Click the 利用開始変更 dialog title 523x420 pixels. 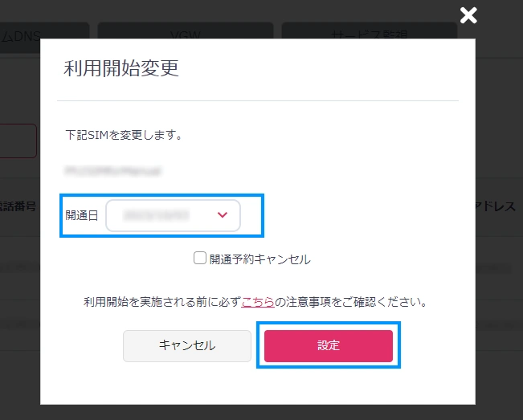tap(121, 69)
